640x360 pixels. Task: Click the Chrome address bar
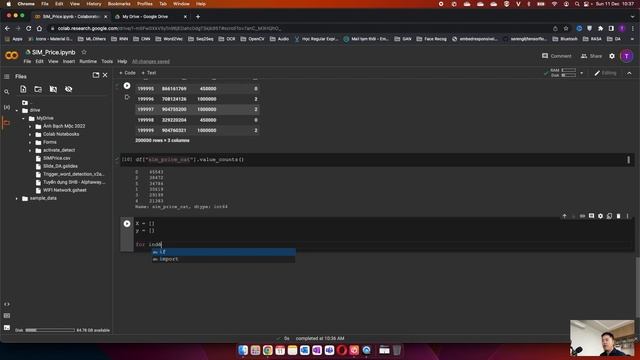click(302, 29)
